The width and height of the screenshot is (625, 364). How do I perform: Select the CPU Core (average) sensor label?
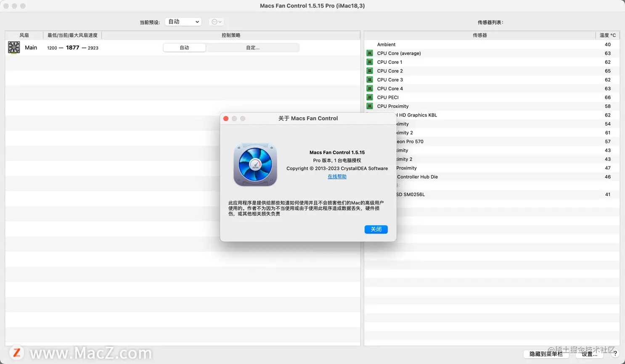click(x=399, y=53)
